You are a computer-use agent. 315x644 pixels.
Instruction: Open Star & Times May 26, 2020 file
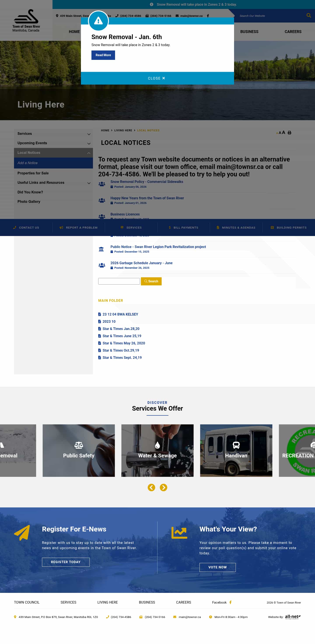(x=124, y=343)
